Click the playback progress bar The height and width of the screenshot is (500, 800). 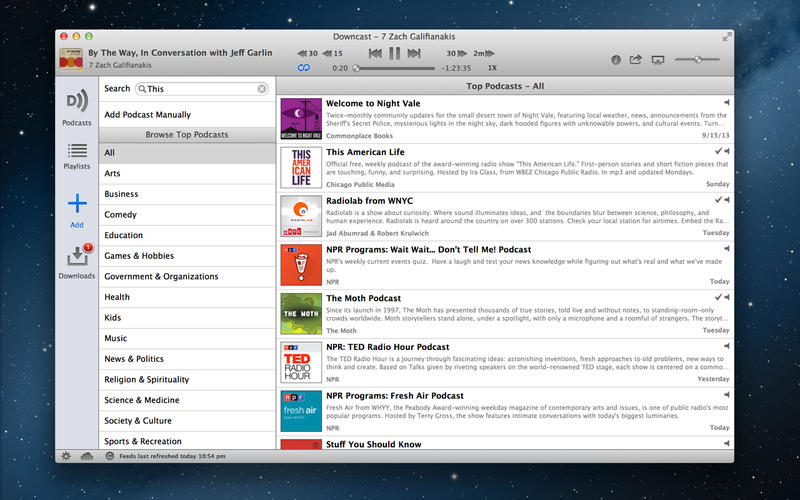click(394, 68)
